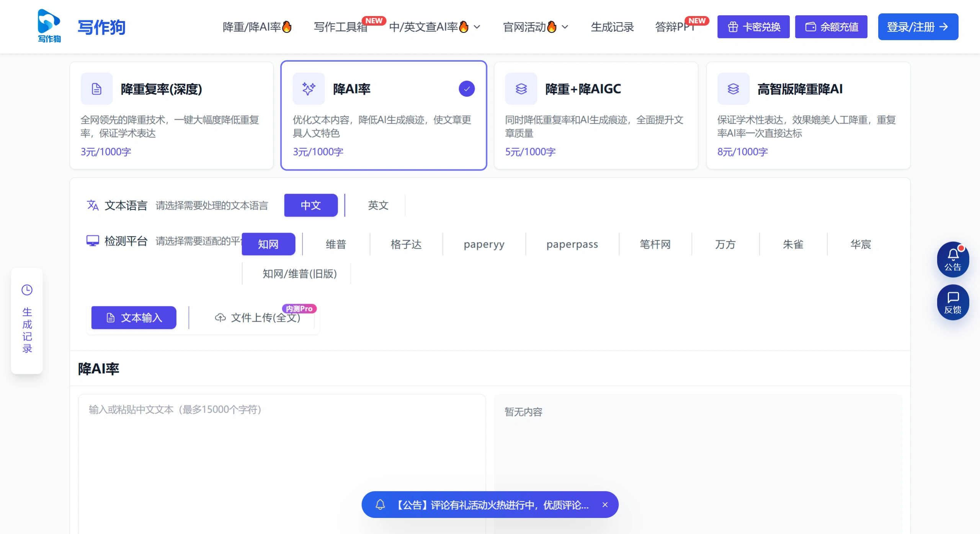
Task: Switch to 文本输入 tab
Action: pos(134,317)
